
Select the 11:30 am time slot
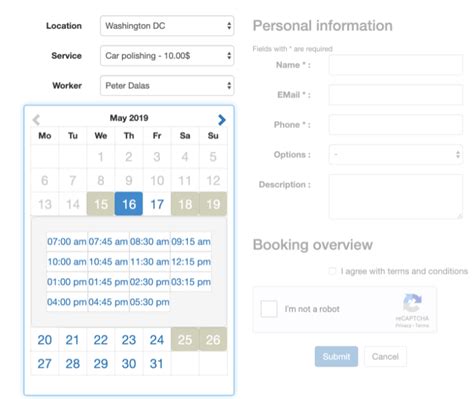tap(150, 262)
